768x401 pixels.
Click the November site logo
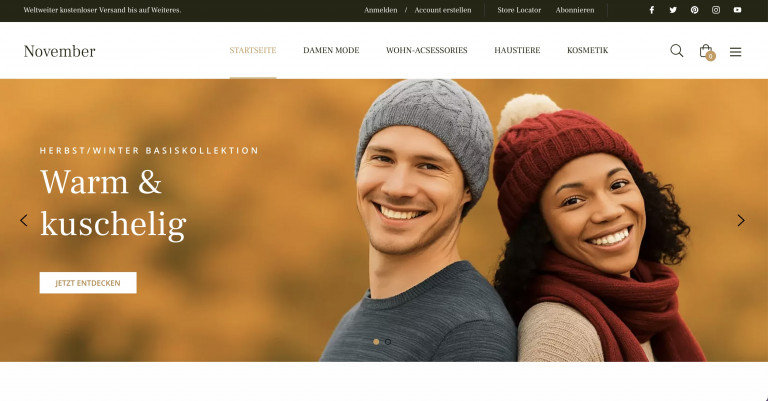(x=59, y=51)
